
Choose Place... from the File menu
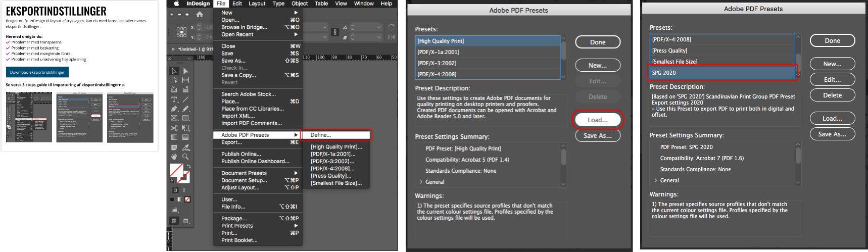pos(259,102)
